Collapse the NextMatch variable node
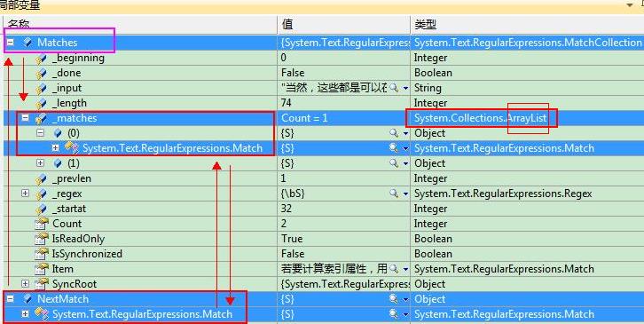644x324 pixels. 11,299
